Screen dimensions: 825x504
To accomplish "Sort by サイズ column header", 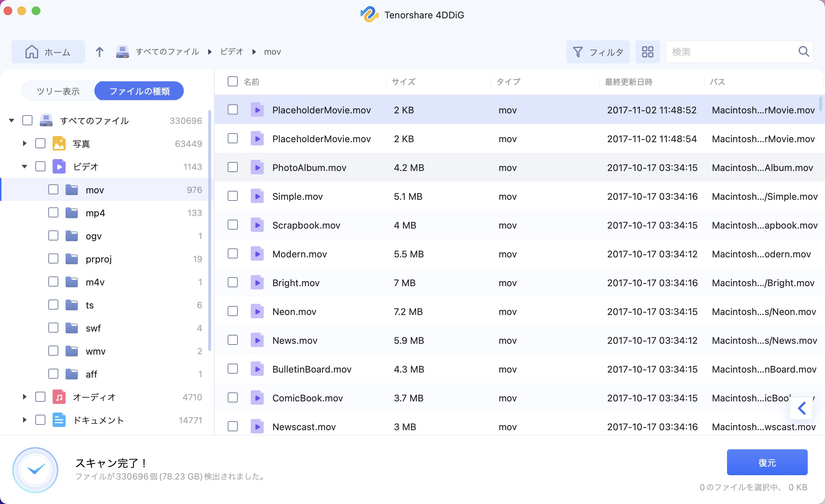I will (403, 82).
